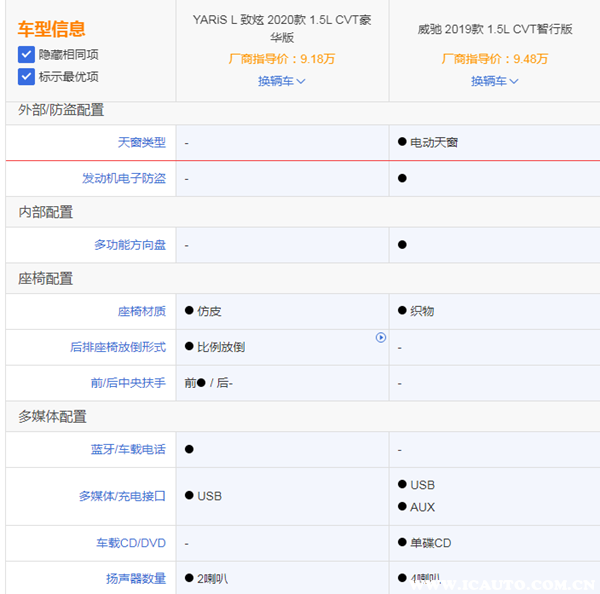Click the 扬声器数量 parameter link
The image size is (600, 594).
tap(135, 578)
